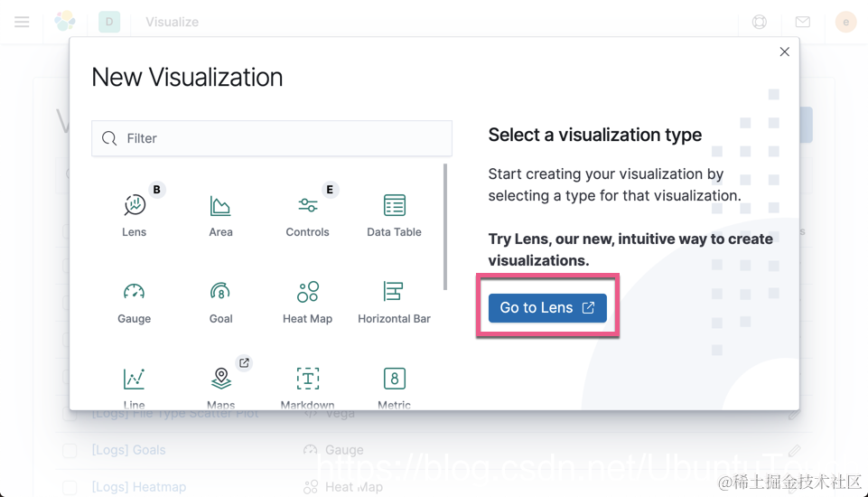The width and height of the screenshot is (868, 497).
Task: Tick the checkbox for [Logs] Goals row
Action: (70, 450)
